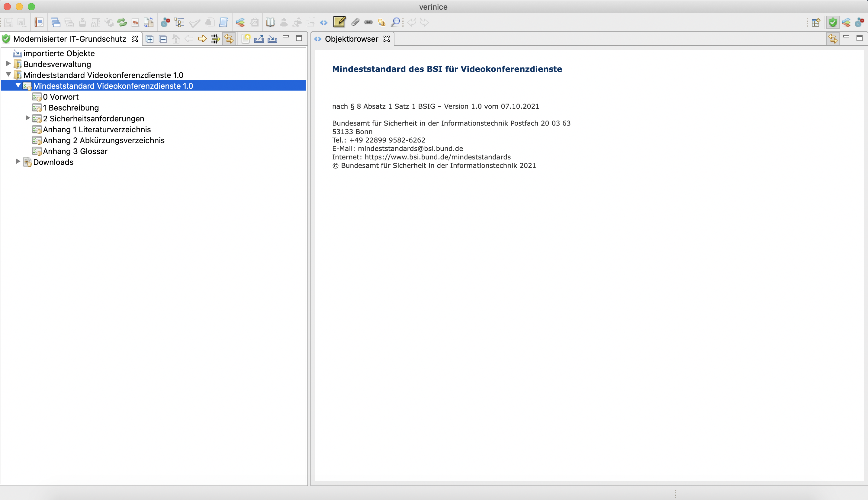
Task: Click the colored layers stack icon in main toolbar
Action: (x=240, y=23)
